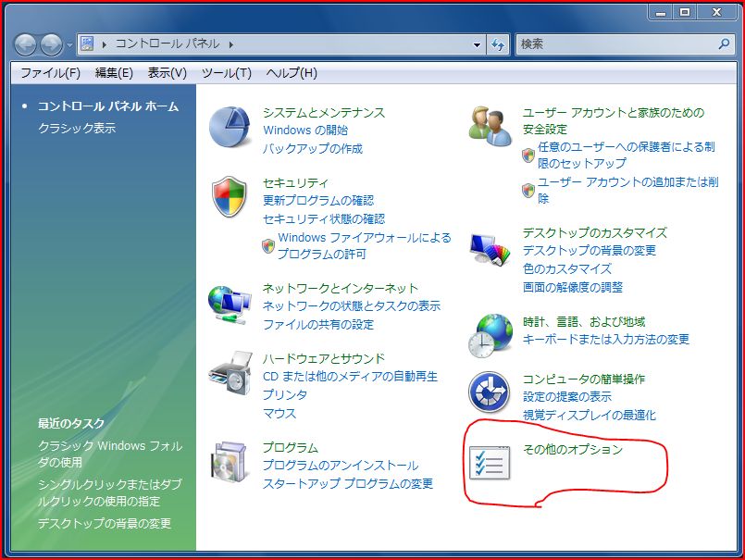Click the refresh arrows button
Viewport: 745px width, 560px height.
pyautogui.click(x=498, y=44)
